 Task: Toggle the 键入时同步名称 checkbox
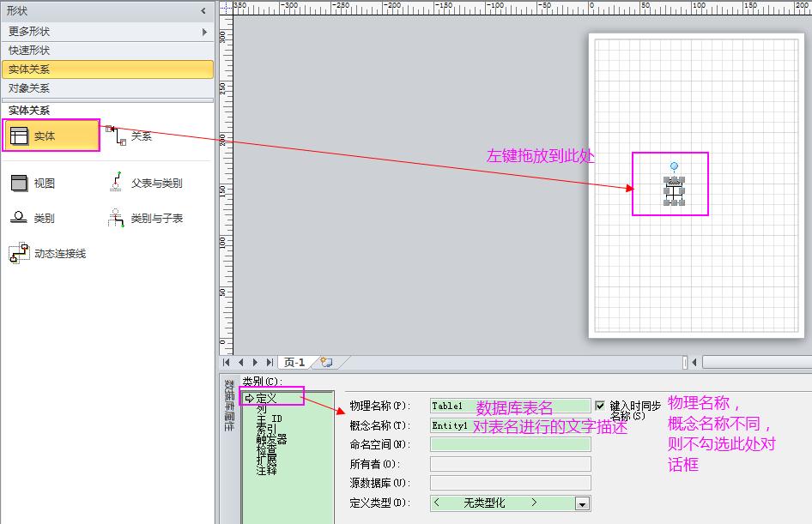600,405
